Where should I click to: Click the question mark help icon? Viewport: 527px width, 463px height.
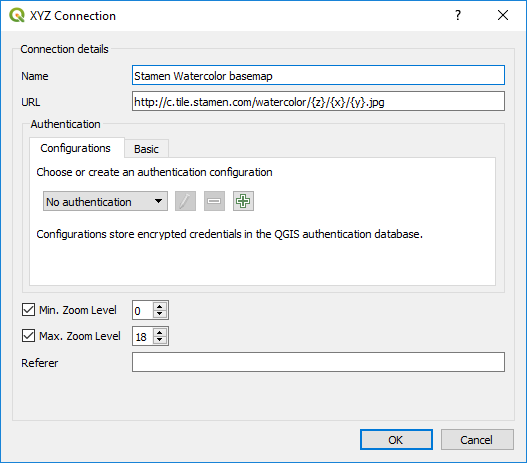[x=458, y=15]
